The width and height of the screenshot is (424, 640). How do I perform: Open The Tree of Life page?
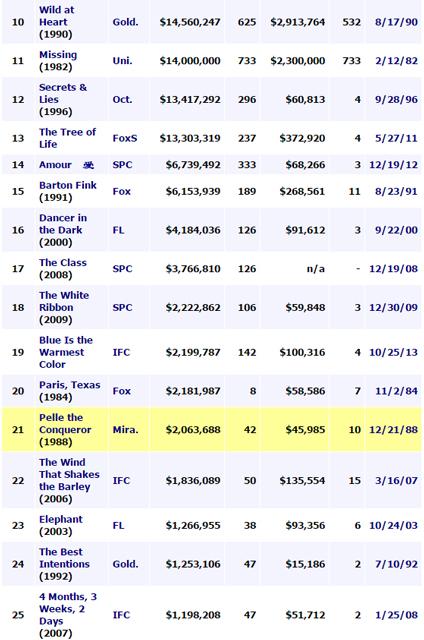(67, 138)
